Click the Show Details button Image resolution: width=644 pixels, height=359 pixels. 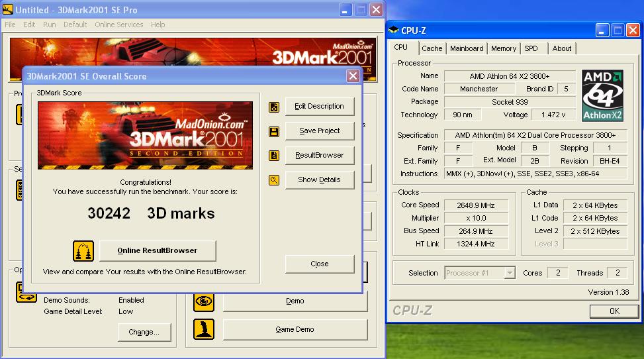[320, 180]
